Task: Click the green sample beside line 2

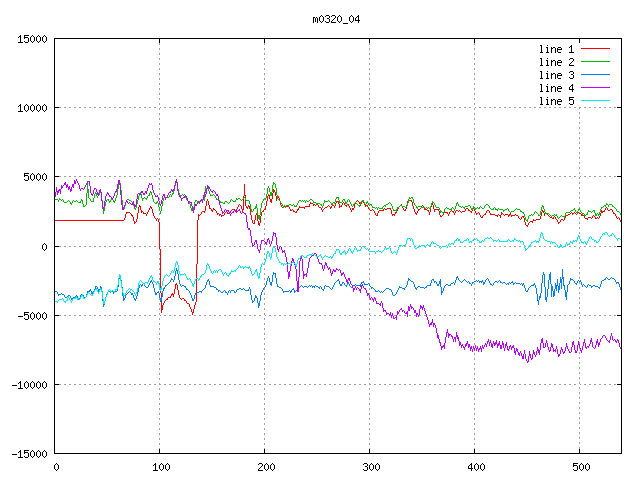Action: coord(595,62)
